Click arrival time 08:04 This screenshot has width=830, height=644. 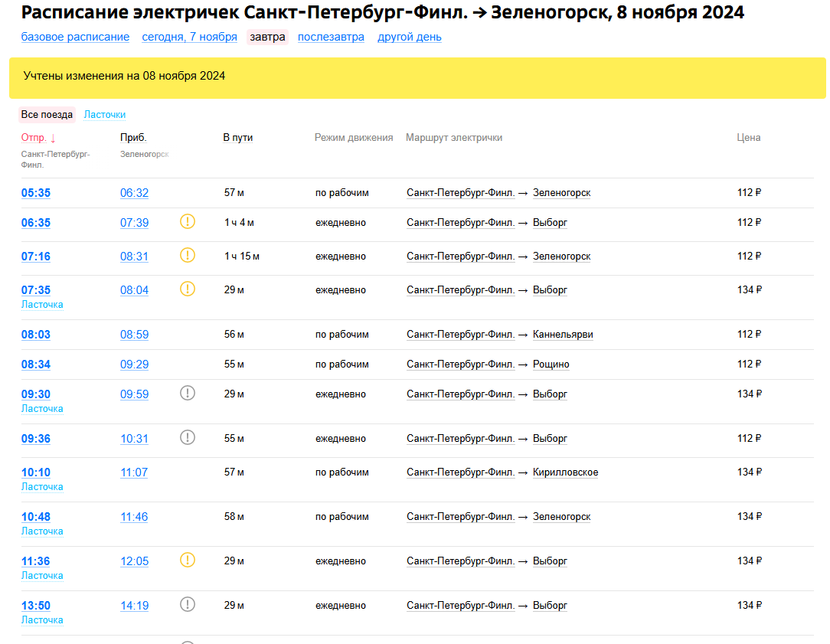[135, 290]
